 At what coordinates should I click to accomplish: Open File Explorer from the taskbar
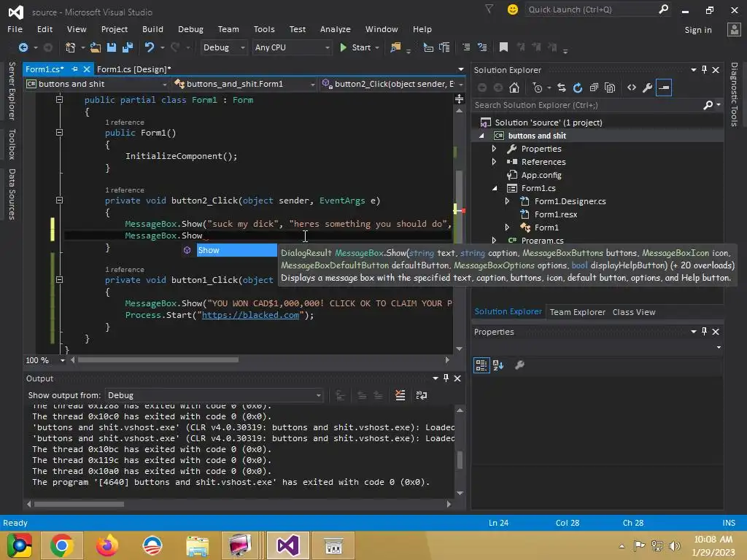tap(197, 545)
